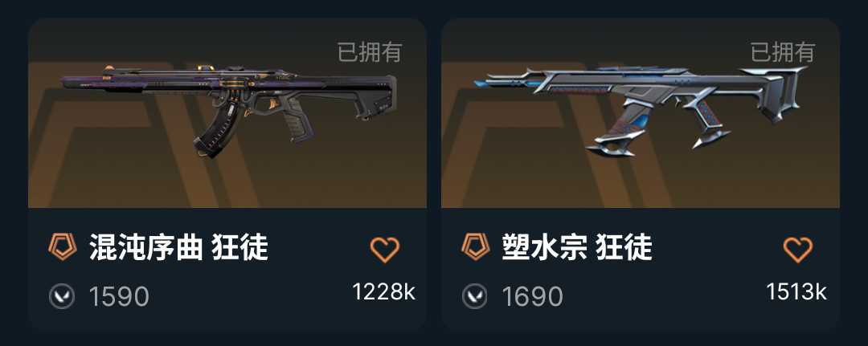
Task: Open the 混沌序曲 狂徒 weapon preview image
Action: click(227, 113)
